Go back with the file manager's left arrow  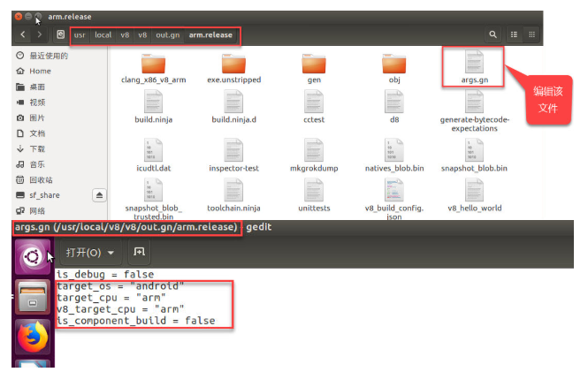pos(23,34)
